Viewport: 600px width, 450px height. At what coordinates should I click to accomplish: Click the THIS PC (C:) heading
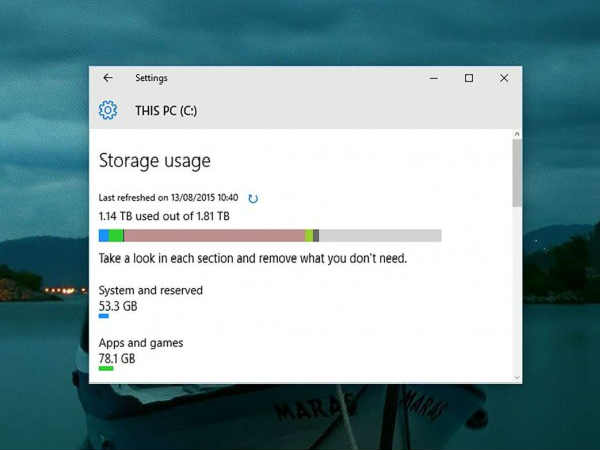166,111
